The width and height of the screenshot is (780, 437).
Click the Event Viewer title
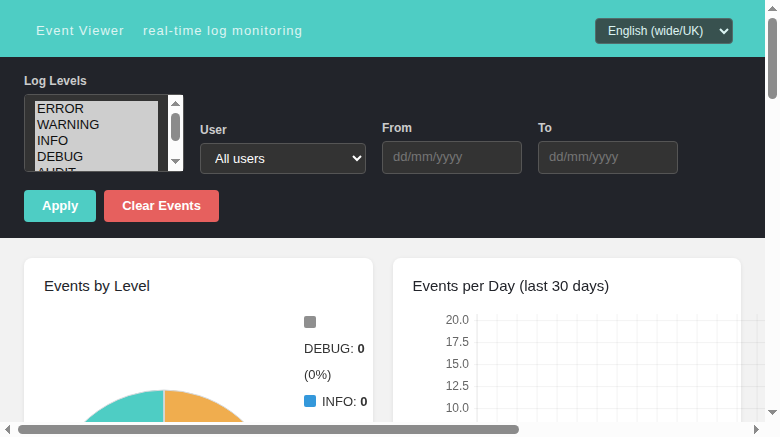80,31
